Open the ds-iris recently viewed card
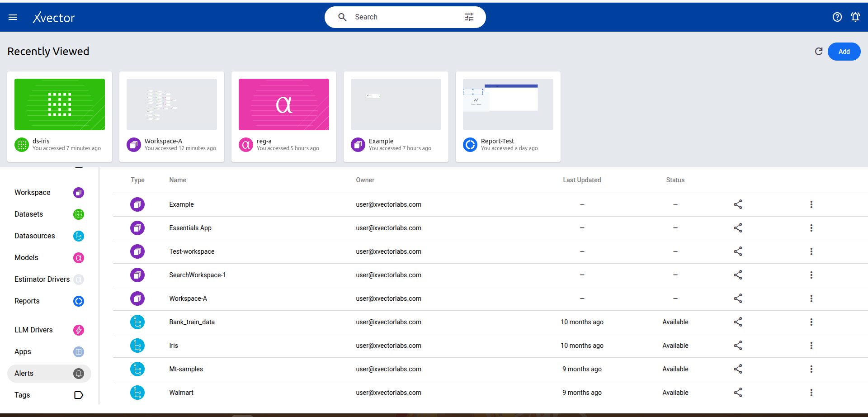 coord(60,117)
